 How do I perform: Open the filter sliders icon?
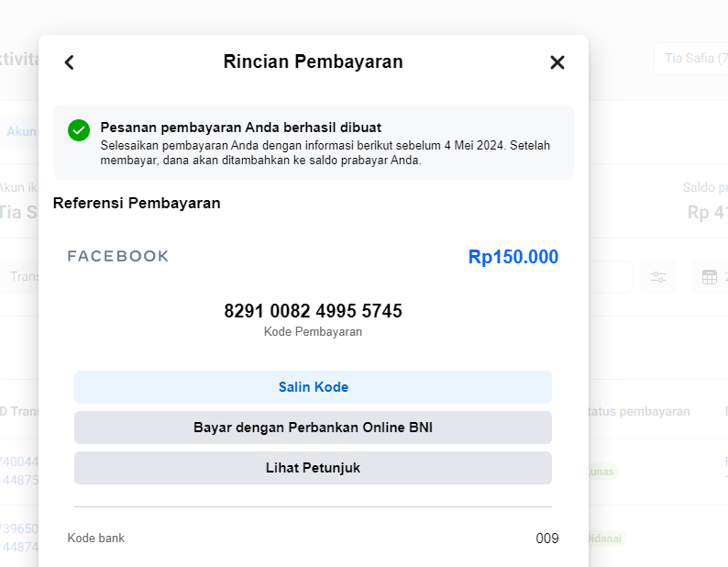[658, 277]
